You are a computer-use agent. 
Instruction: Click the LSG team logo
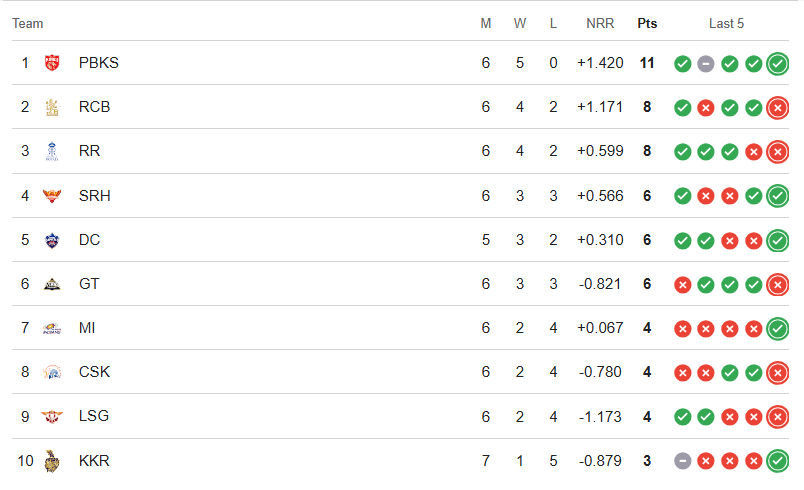point(53,416)
